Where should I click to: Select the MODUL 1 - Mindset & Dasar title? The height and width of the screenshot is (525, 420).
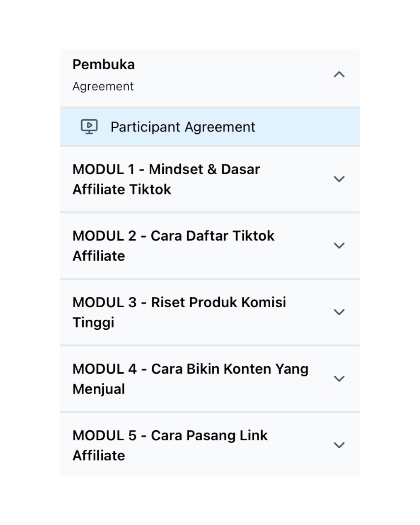[166, 170]
